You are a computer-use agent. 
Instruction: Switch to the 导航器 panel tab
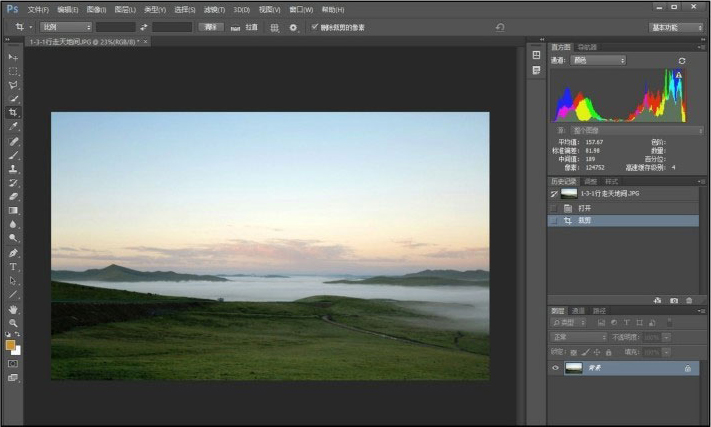587,47
